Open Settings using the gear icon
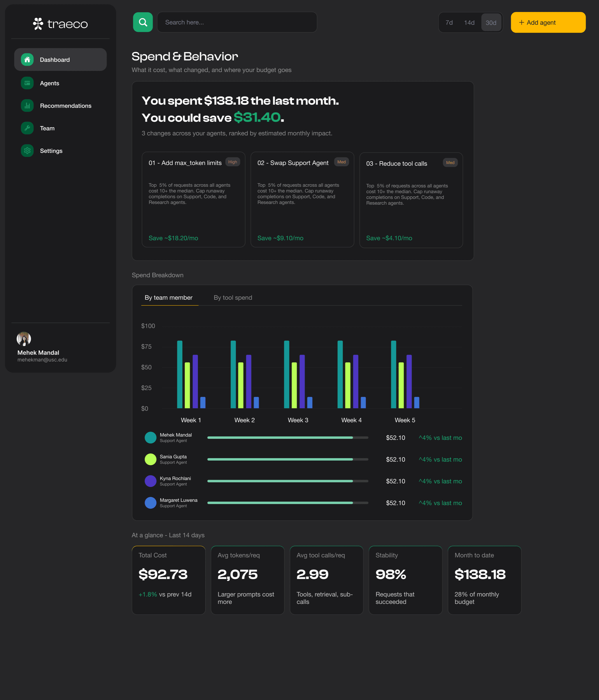 pos(27,151)
